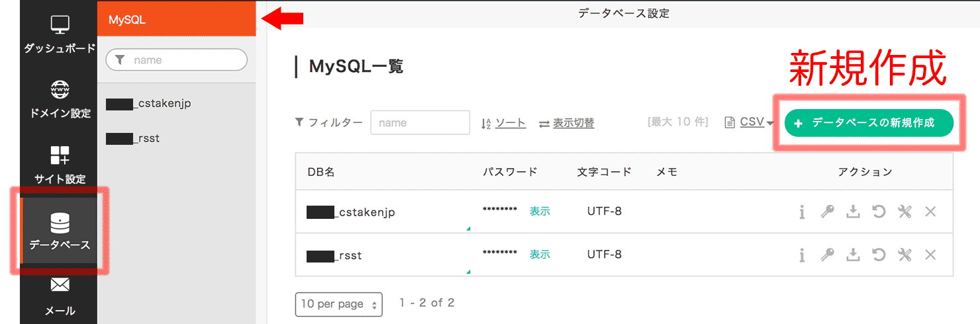Click データベースの新規作成 button
The width and height of the screenshot is (980, 324).
coord(869,123)
